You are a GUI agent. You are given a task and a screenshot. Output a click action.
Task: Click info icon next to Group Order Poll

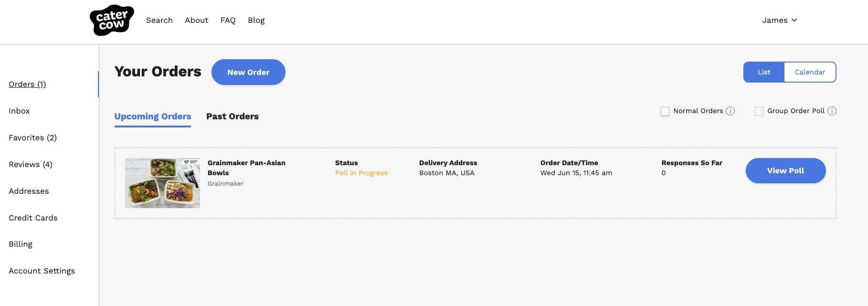(832, 111)
